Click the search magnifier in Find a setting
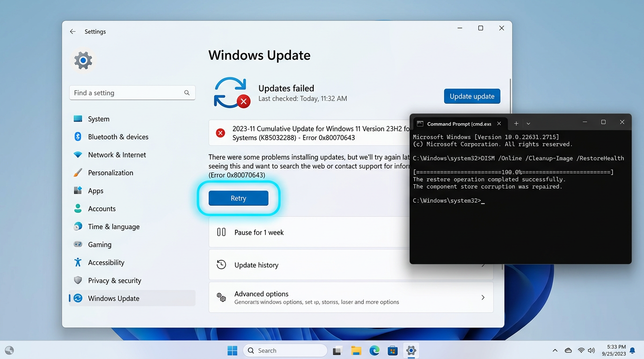 point(187,93)
